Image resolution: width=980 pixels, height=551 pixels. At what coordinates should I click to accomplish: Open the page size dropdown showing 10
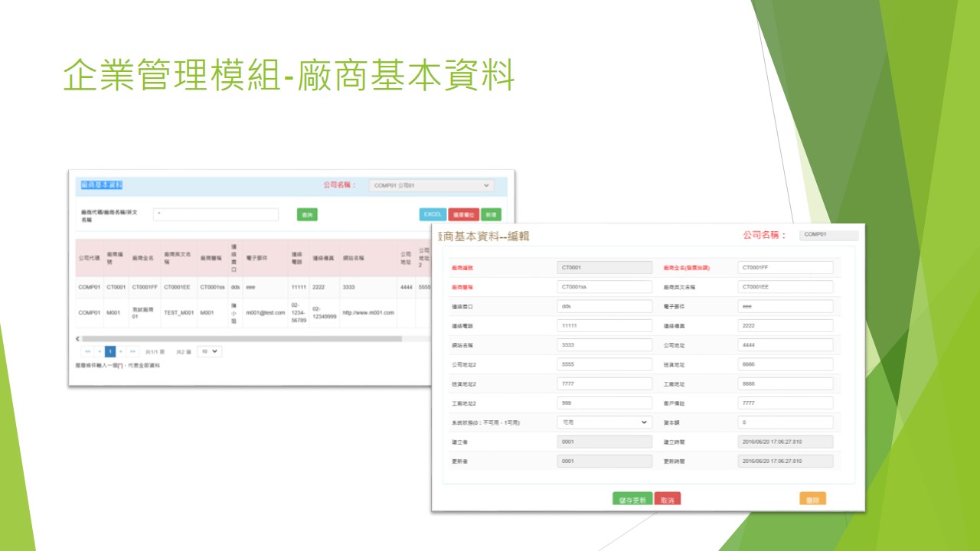tap(209, 351)
